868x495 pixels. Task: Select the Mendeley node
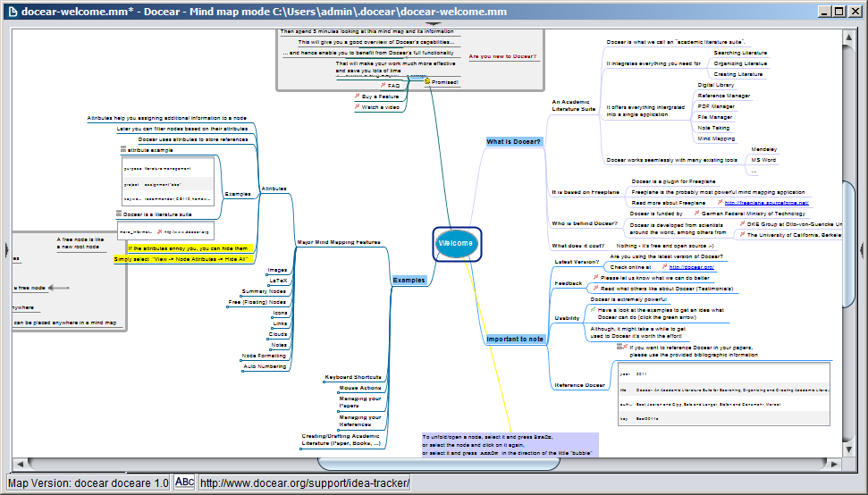tap(764, 149)
